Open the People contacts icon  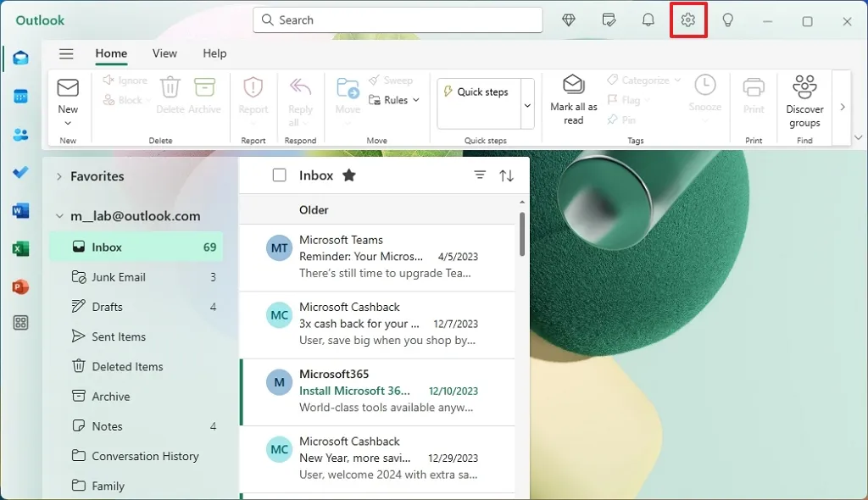[x=20, y=135]
